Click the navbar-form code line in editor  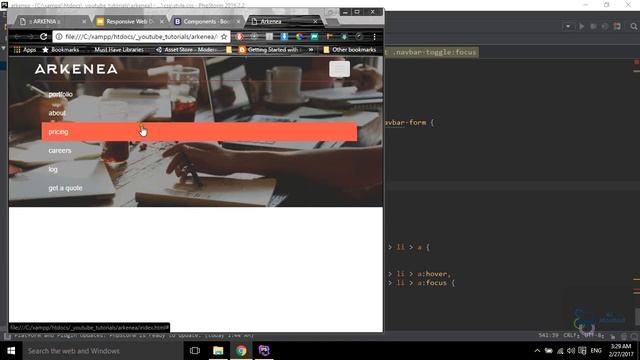(x=409, y=122)
